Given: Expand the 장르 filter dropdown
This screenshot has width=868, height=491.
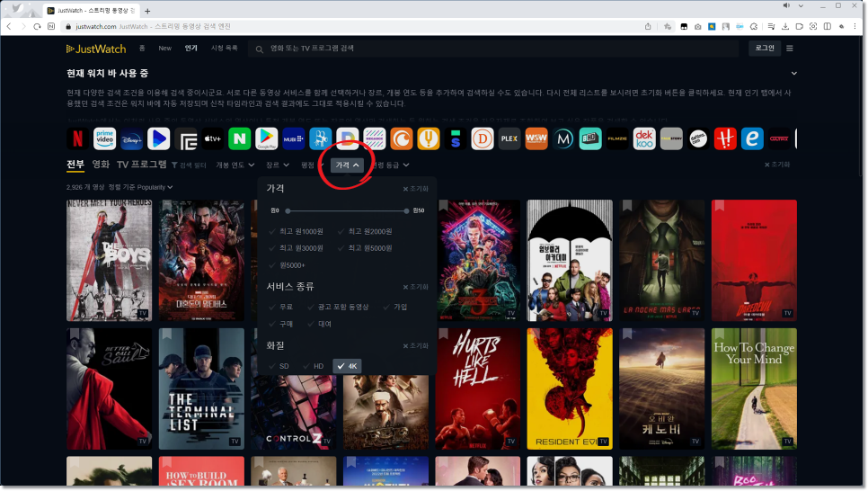Looking at the screenshot, I should [x=278, y=165].
